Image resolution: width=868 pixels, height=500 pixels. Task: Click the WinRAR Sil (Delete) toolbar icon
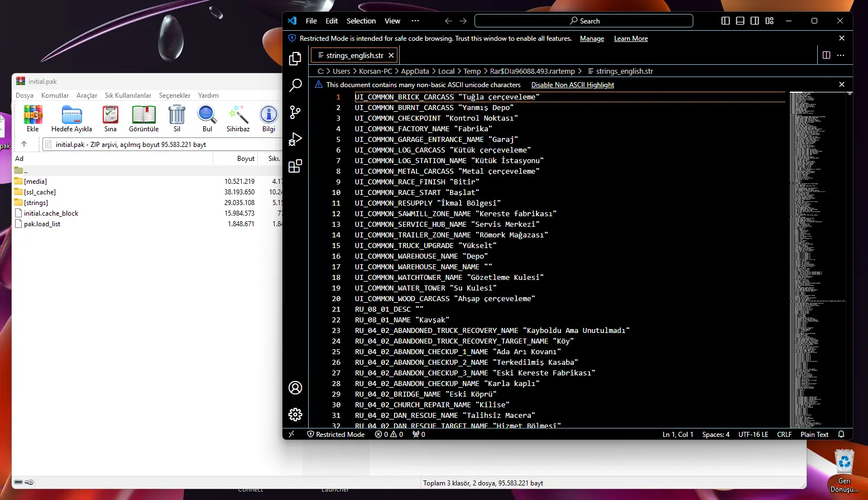click(177, 118)
